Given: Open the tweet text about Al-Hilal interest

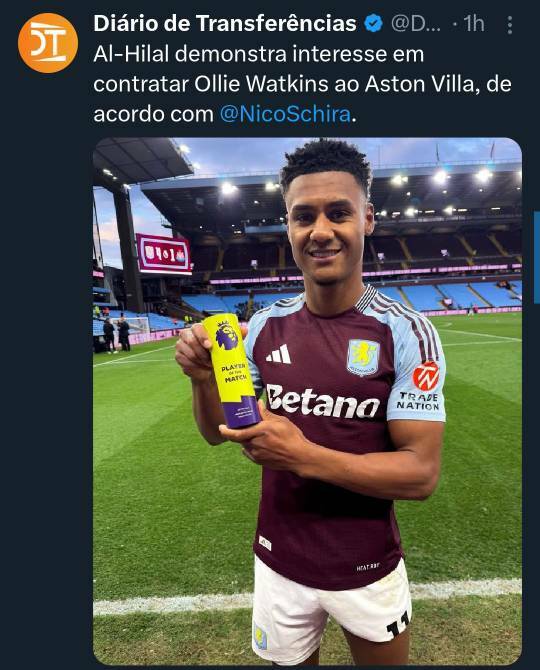Looking at the screenshot, I should pyautogui.click(x=302, y=84).
